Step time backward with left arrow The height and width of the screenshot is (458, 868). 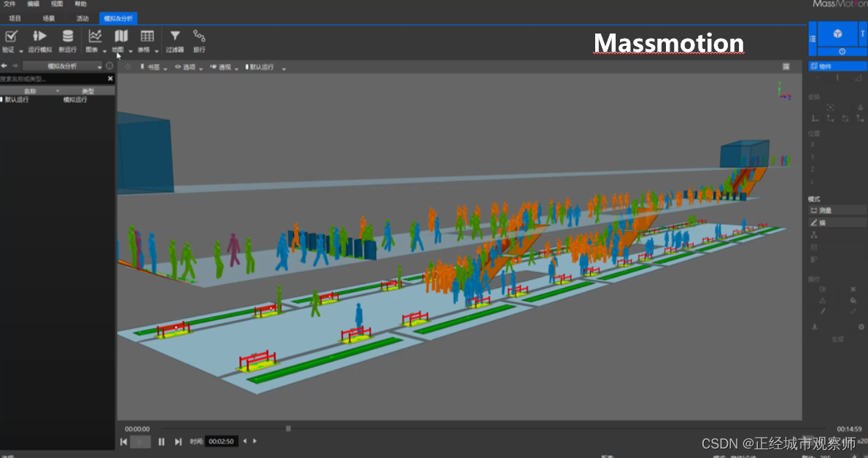244,441
